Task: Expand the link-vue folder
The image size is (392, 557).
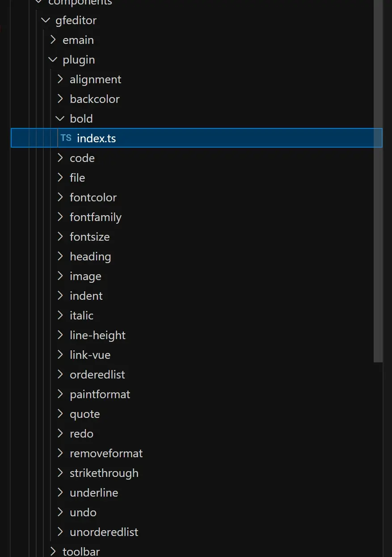Action: [90, 355]
